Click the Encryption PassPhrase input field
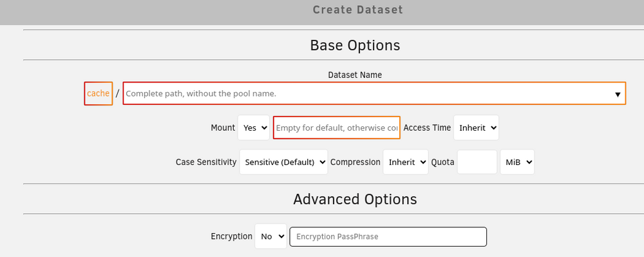Viewport: 644px width, 257px height. coord(388,236)
